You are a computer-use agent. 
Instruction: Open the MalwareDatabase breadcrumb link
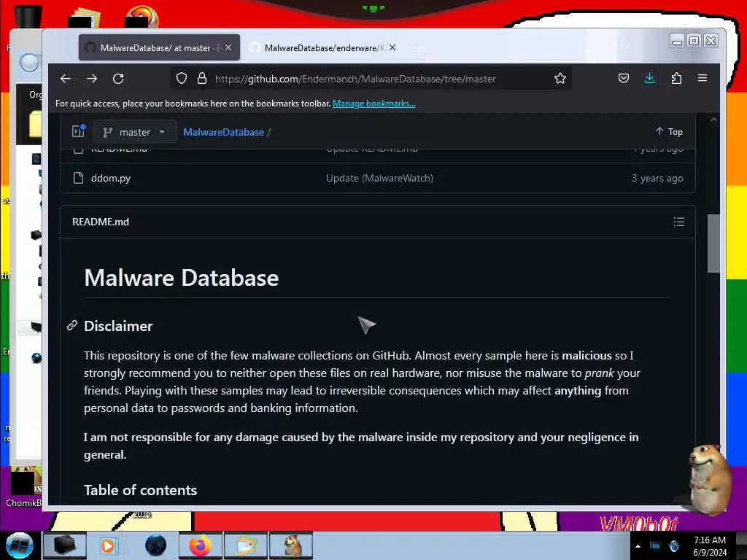(x=223, y=133)
